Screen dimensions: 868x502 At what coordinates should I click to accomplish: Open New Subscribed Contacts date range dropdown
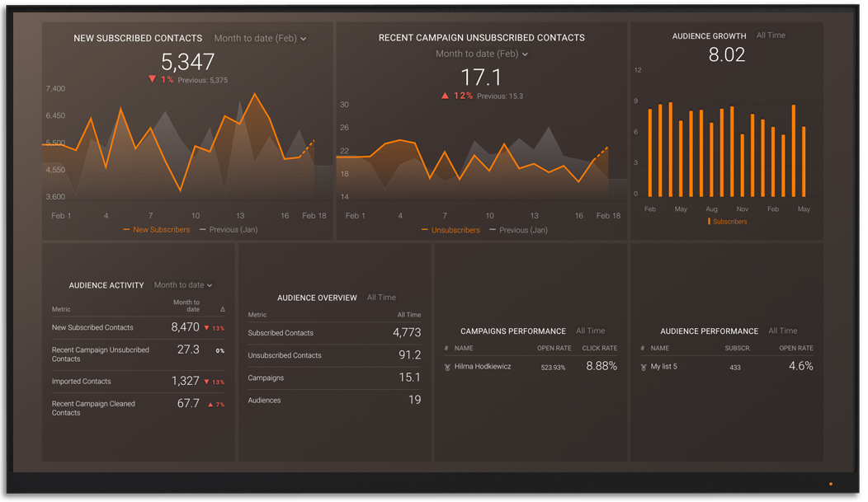click(260, 39)
